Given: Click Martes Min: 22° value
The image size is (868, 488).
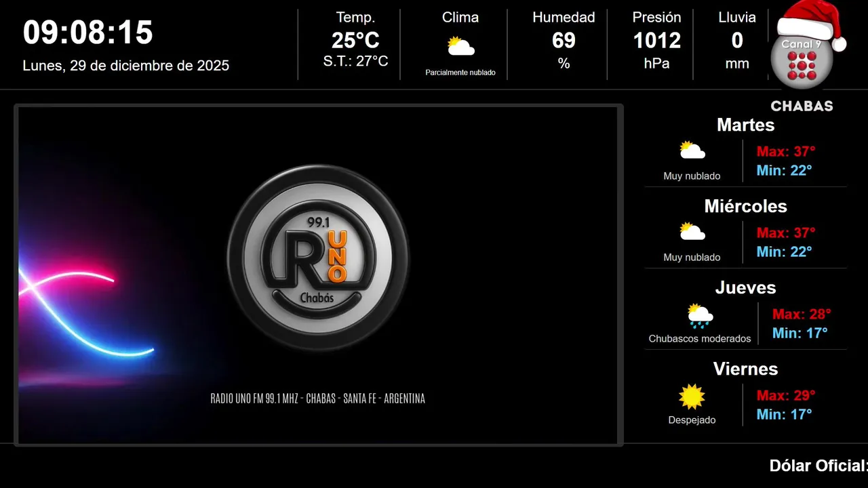Looking at the screenshot, I should [784, 170].
